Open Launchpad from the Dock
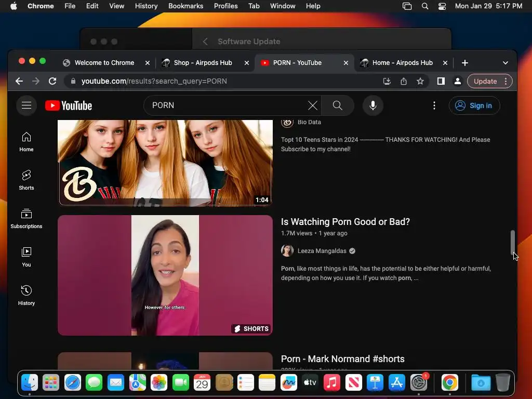This screenshot has height=399, width=532. pos(51,383)
